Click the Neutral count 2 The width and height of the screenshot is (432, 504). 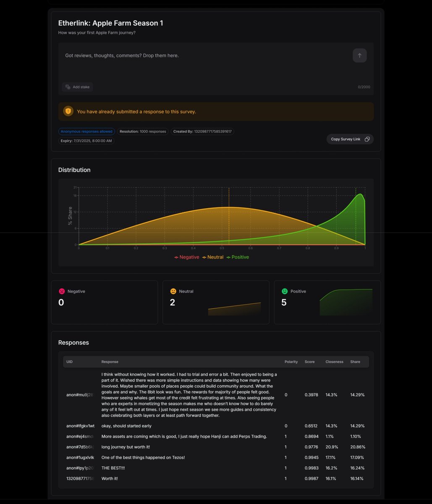point(173,302)
